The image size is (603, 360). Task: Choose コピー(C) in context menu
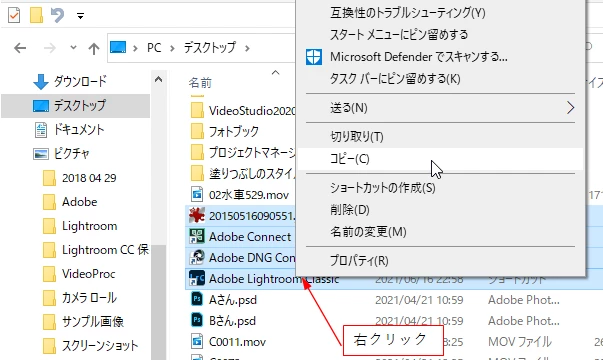click(440, 159)
